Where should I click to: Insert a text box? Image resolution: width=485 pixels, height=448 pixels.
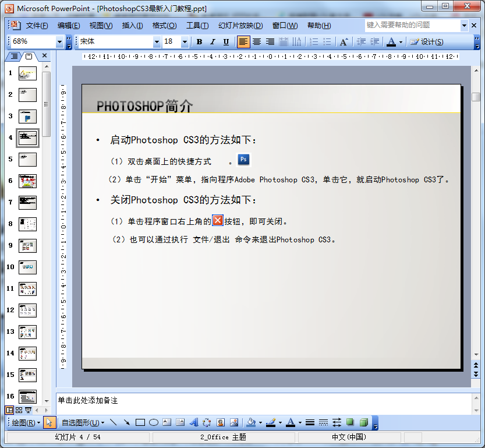[x=167, y=423]
